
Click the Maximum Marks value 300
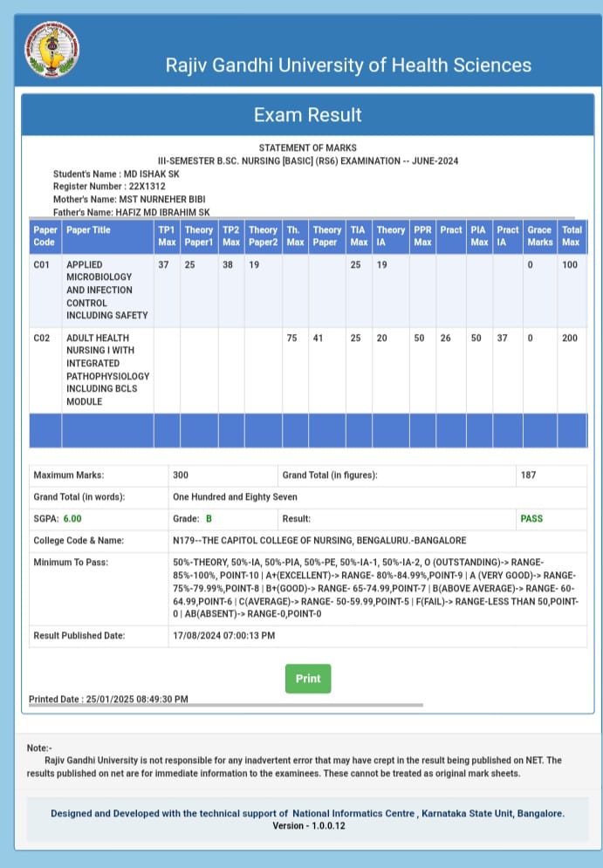tap(181, 475)
